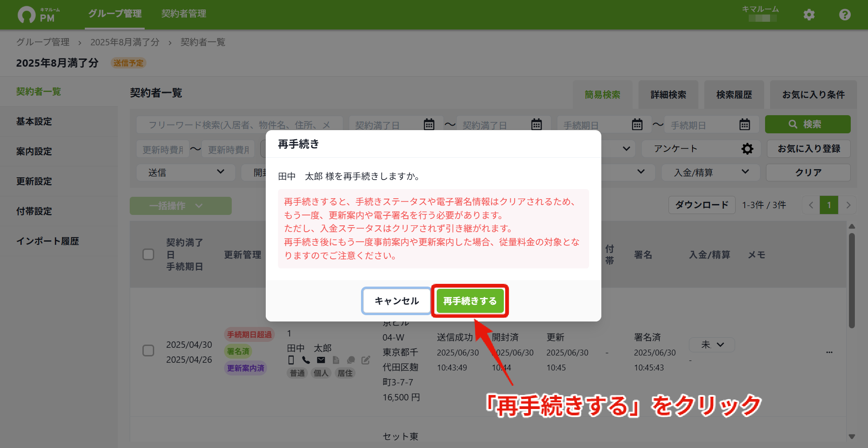Check the row checkbox for 2025/04/30 contract
Viewport: 868px width, 448px height.
click(148, 351)
